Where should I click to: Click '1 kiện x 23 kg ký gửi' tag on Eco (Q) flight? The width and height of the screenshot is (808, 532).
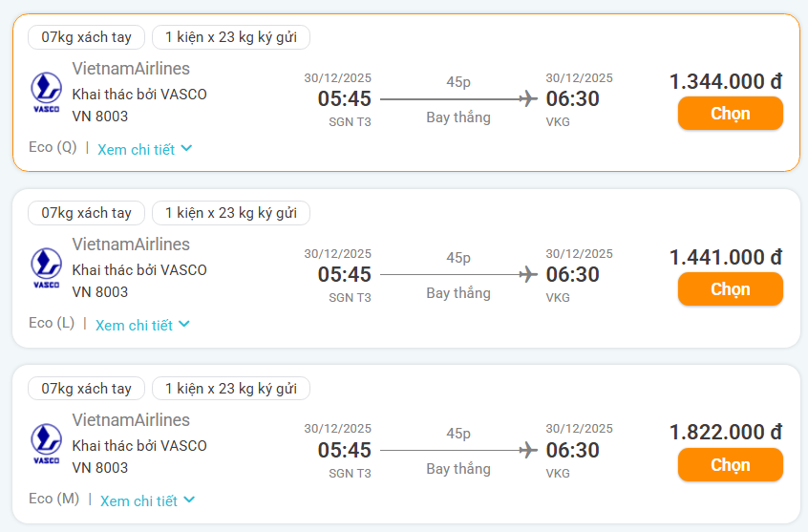pyautogui.click(x=231, y=37)
